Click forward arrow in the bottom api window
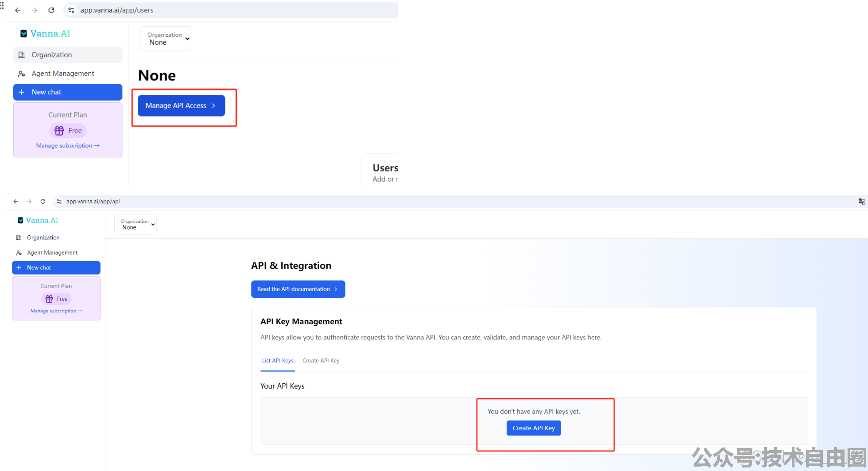Viewport: 868px width, 471px height. [x=29, y=201]
